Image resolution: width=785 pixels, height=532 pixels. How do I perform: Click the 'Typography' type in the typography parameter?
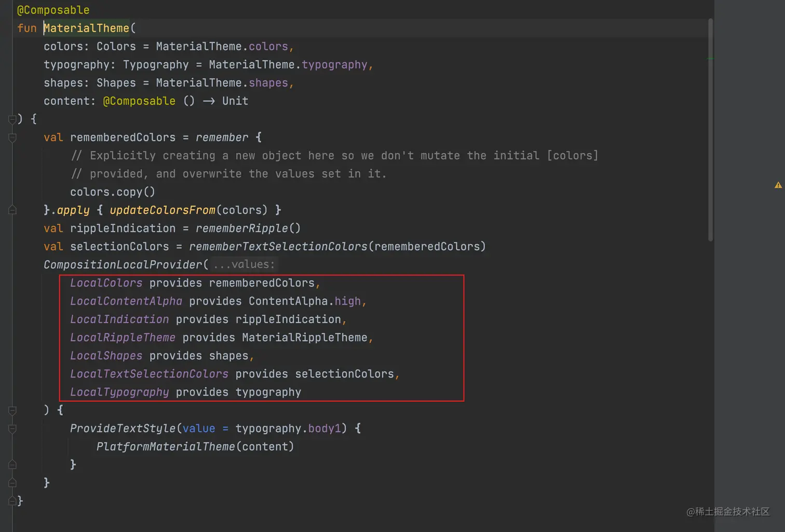click(156, 64)
